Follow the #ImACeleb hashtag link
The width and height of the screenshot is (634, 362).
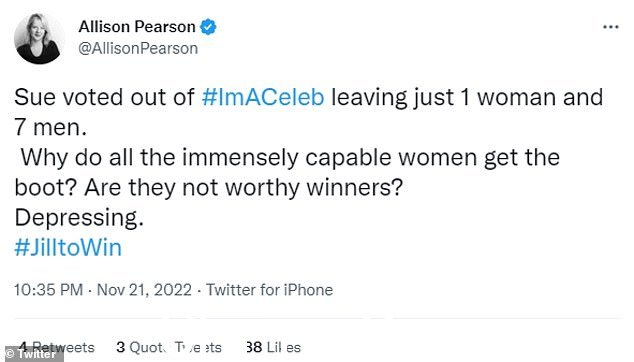[263, 97]
